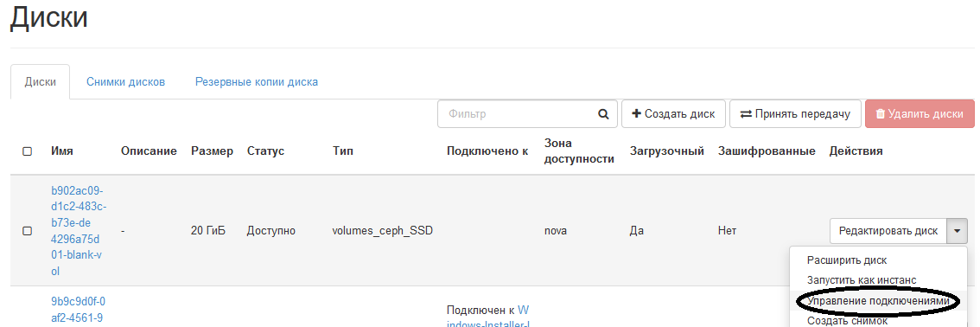Switch to the Диски tab

click(40, 82)
